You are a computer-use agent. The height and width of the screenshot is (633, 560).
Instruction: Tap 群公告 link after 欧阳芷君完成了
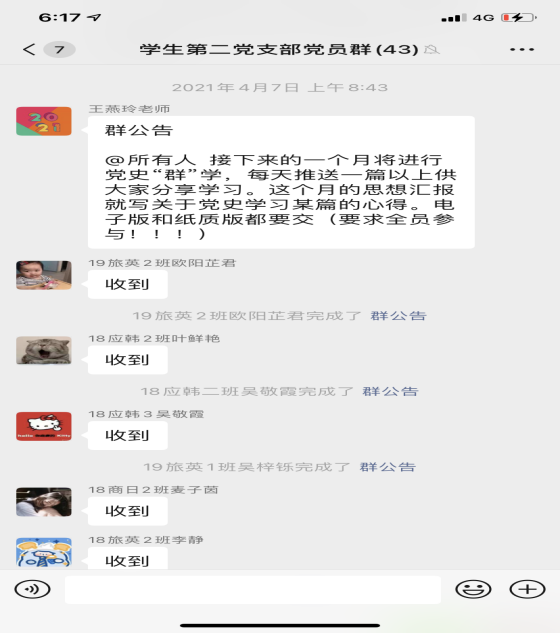pyautogui.click(x=398, y=316)
